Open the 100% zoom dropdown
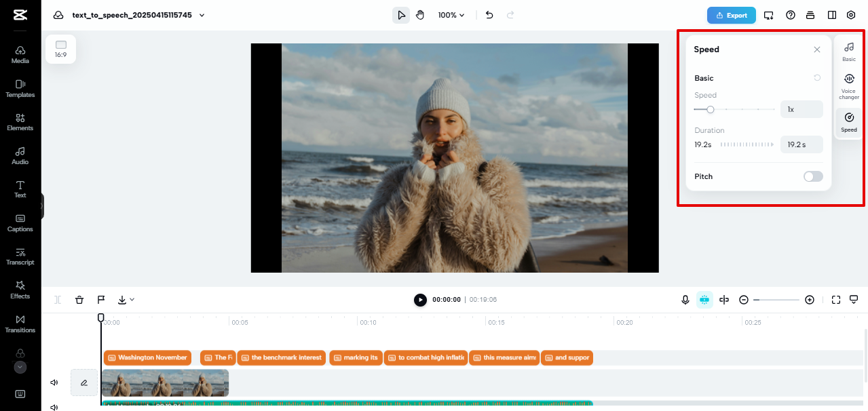868x411 pixels. click(x=451, y=15)
